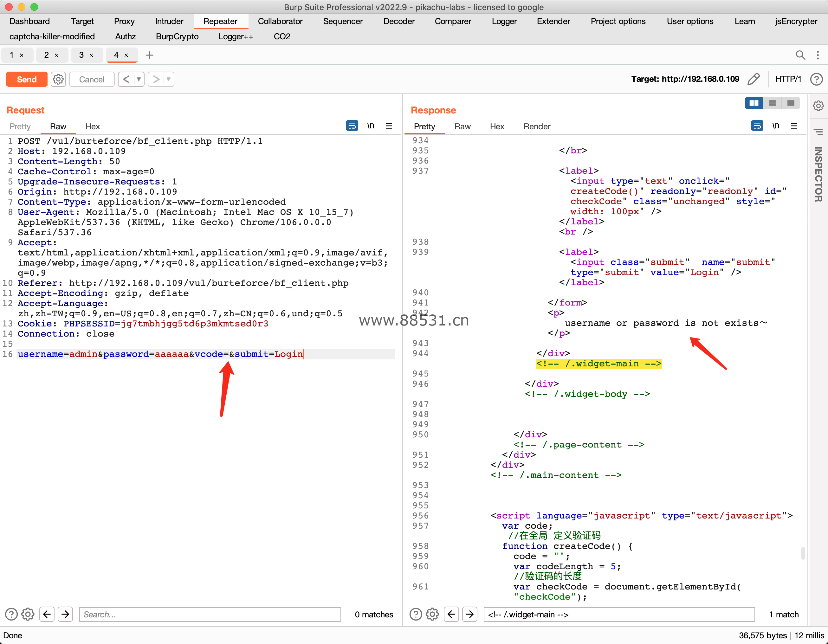Switch Response view to Render
Screen dimensions: 828x644
click(x=537, y=126)
